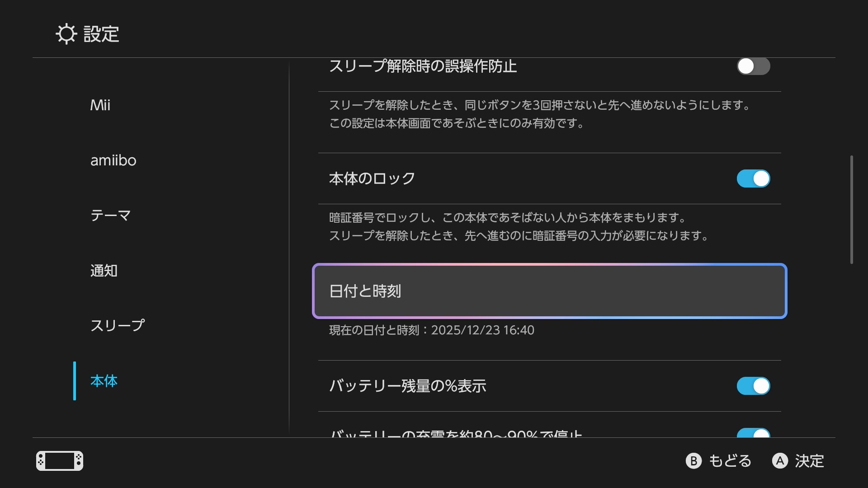Turn off the バッテリー残量の%表示 toggle
This screenshot has height=488, width=868.
pos(753,386)
